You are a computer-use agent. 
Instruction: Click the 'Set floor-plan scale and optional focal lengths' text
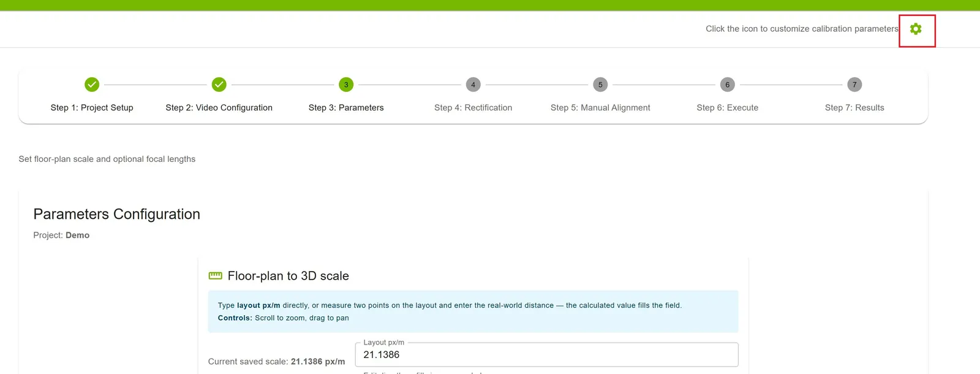107,159
